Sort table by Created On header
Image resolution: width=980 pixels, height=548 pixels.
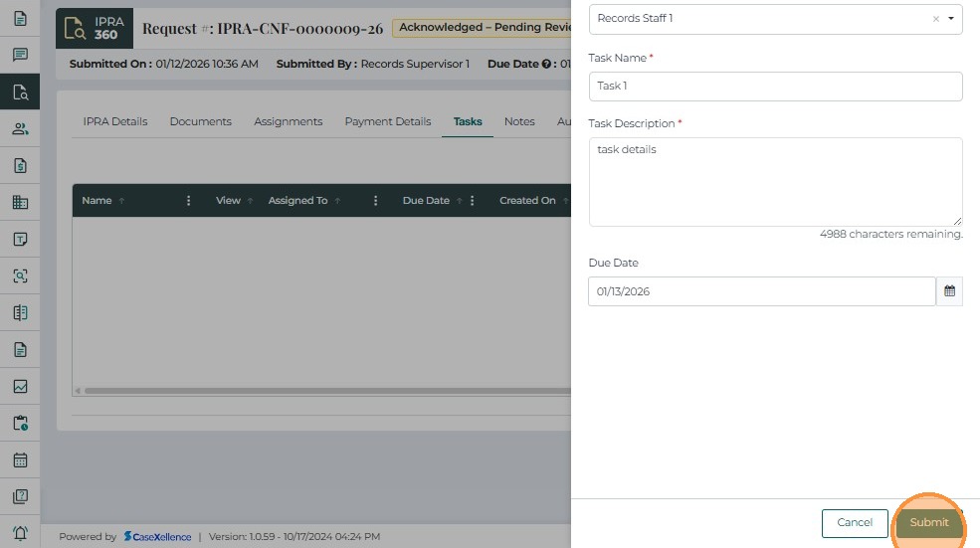[527, 201]
